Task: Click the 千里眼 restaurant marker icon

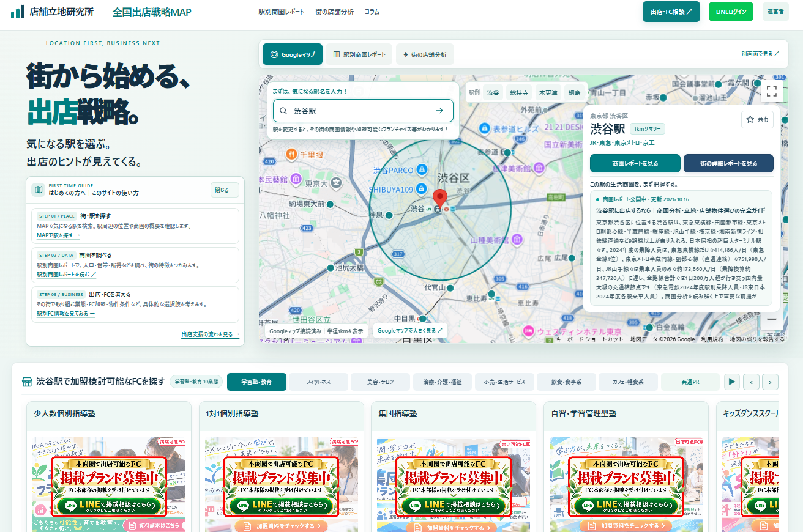Action: point(291,155)
